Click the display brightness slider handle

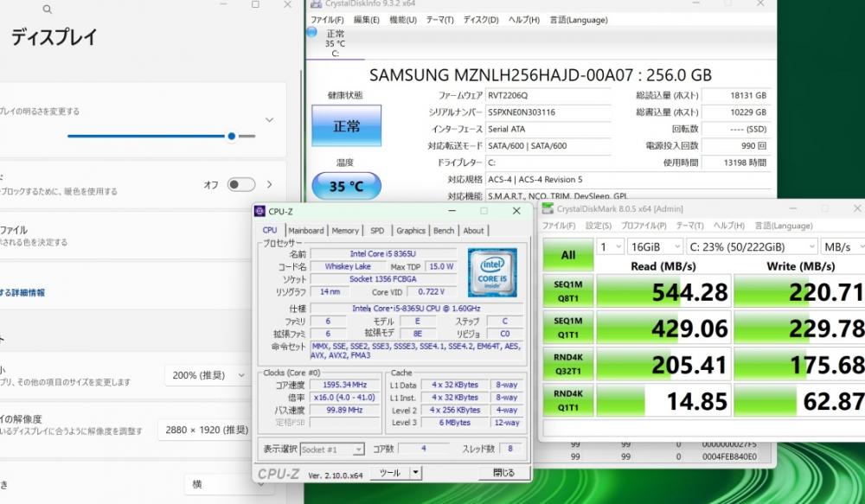click(x=232, y=136)
